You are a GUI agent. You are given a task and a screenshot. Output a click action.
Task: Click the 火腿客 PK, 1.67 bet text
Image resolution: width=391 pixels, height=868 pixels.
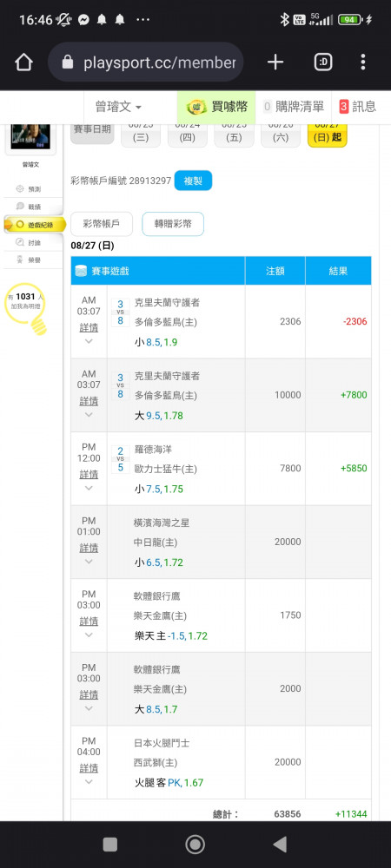(x=169, y=783)
